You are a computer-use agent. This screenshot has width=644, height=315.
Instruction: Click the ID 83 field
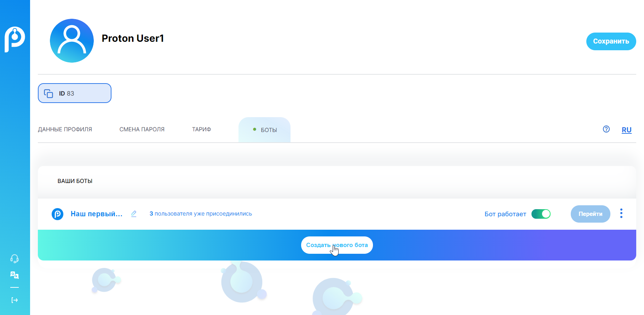click(x=75, y=93)
